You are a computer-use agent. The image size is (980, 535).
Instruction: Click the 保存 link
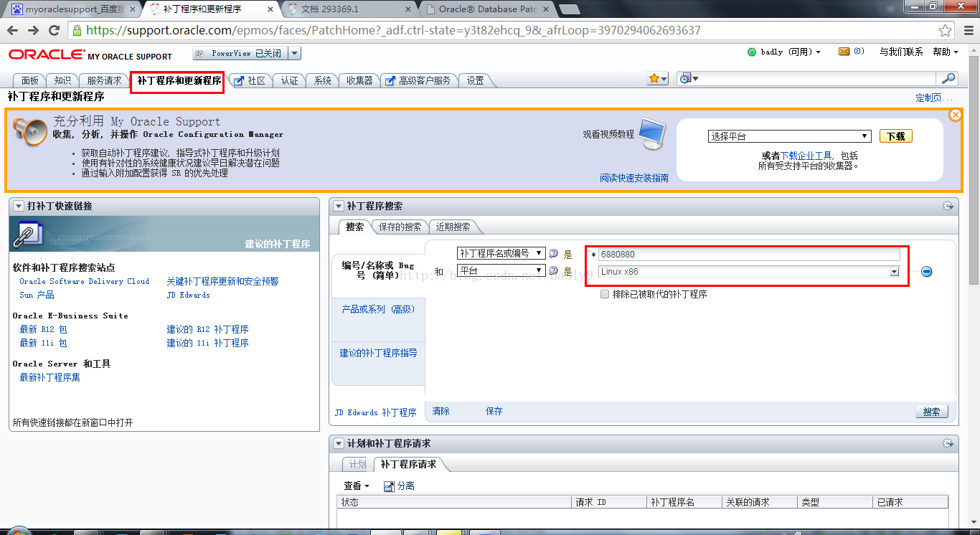pyautogui.click(x=494, y=411)
